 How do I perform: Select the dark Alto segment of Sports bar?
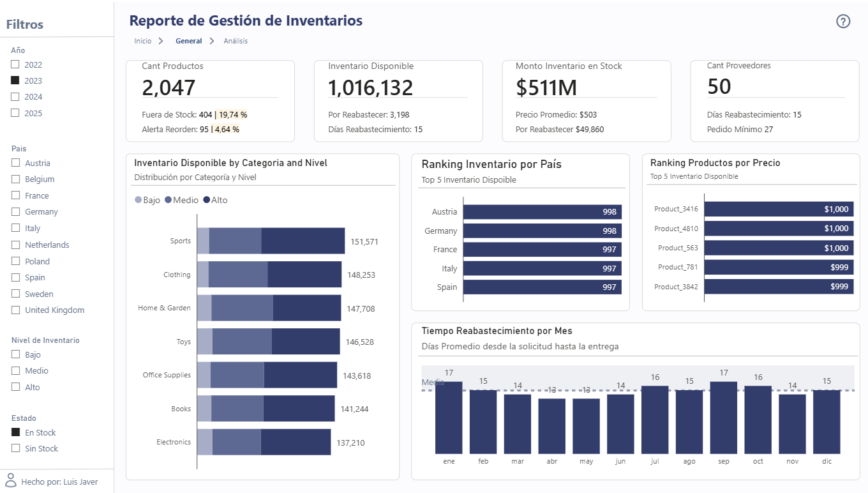[x=303, y=241]
